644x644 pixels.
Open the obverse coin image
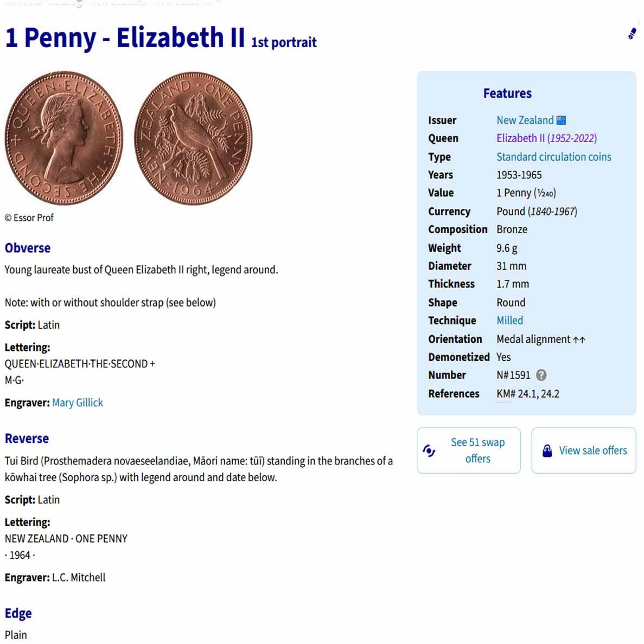(64, 138)
